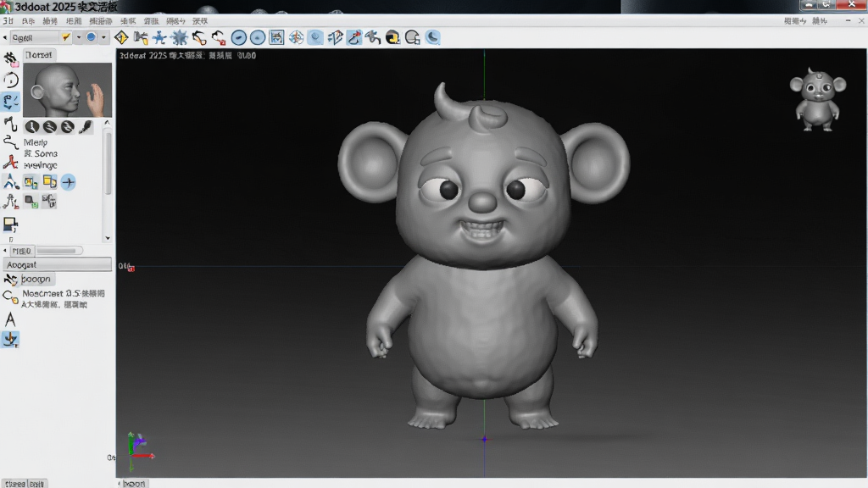Image resolution: width=868 pixels, height=488 pixels.
Task: Click the folded double-arrow toolbar icon
Action: 335,37
